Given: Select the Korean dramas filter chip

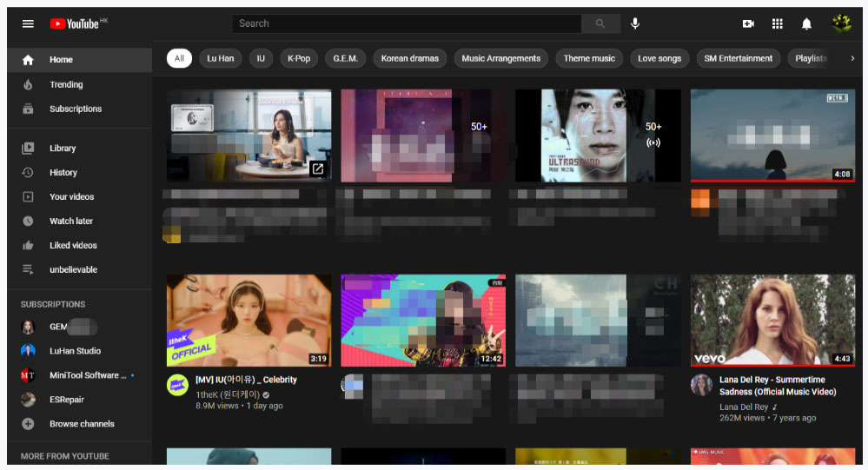Looking at the screenshot, I should (x=409, y=58).
